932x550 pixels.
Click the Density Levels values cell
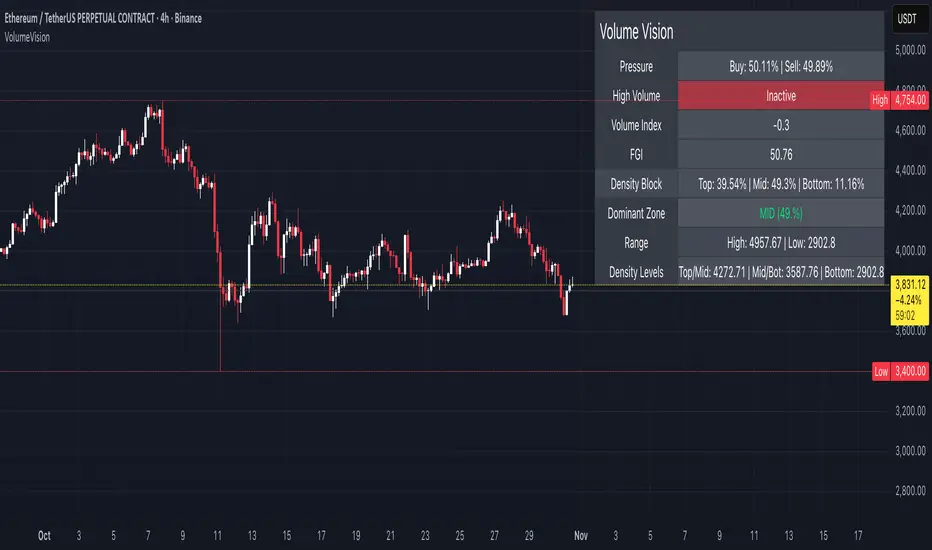click(780, 271)
